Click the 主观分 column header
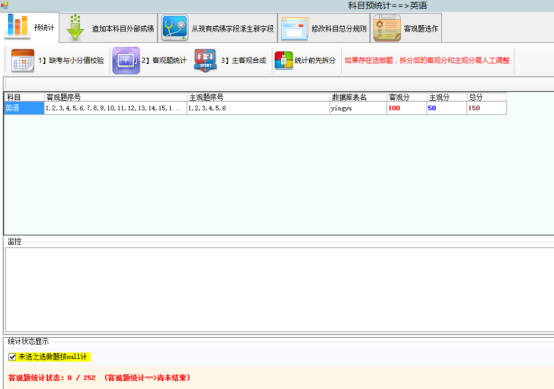This screenshot has height=389, width=554. [446, 97]
